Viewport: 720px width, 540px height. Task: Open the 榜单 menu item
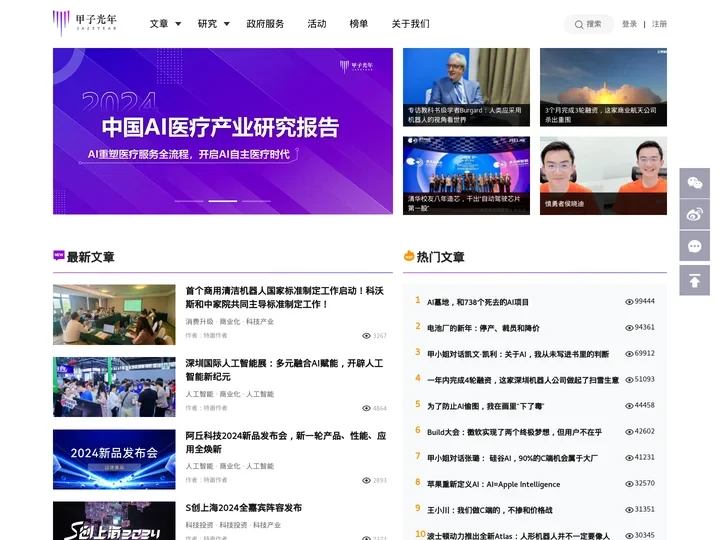359,24
